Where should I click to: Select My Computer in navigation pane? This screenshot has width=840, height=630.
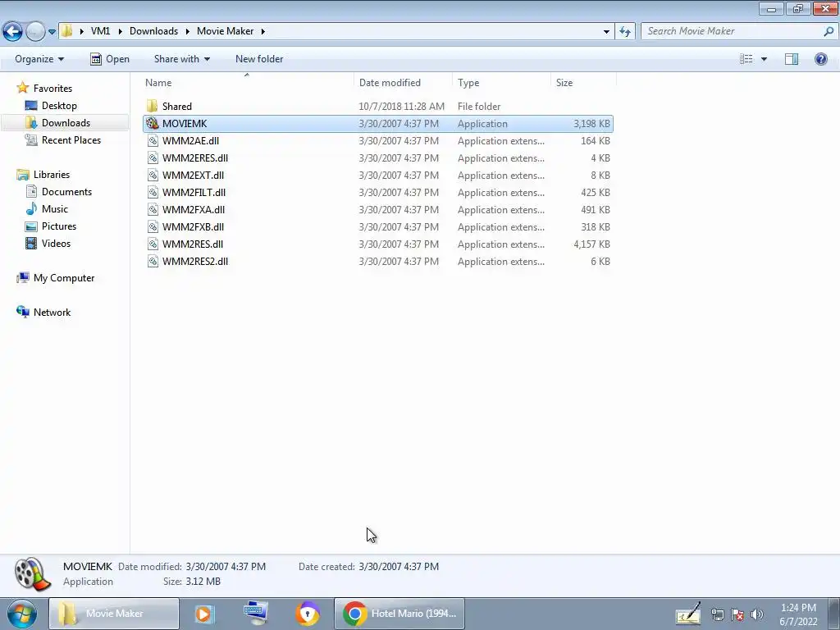click(x=56, y=277)
